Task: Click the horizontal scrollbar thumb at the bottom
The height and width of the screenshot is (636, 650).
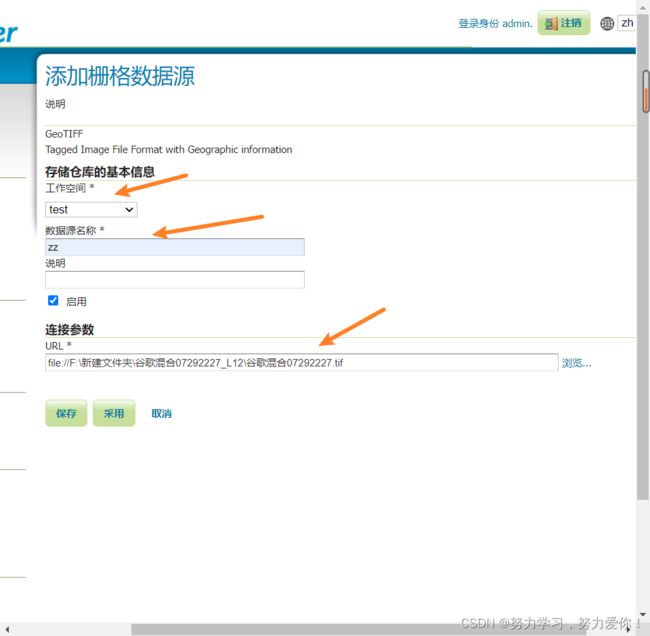Action: click(359, 629)
